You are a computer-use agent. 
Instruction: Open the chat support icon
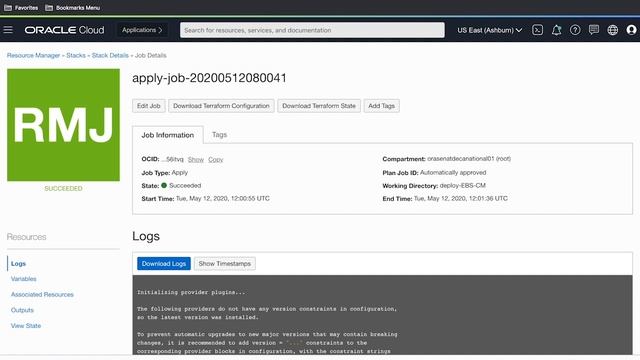tap(594, 30)
